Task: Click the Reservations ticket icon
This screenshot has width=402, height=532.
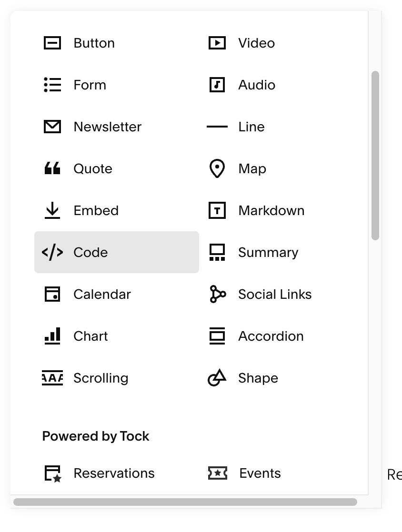Action: click(x=53, y=473)
